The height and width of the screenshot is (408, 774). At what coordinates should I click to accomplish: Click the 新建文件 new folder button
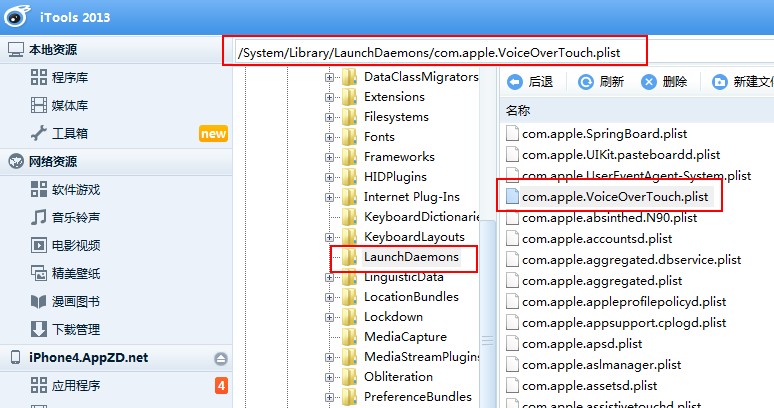742,81
